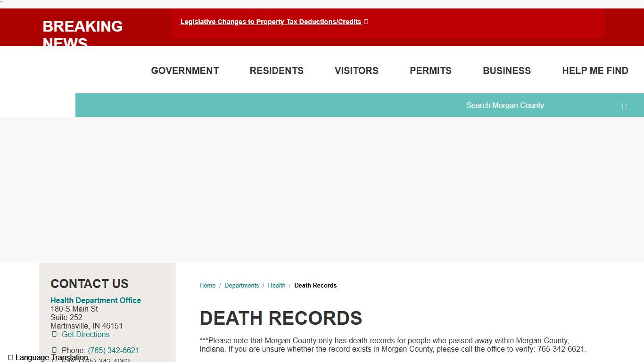Select PERMITS in the navigation bar

(430, 70)
